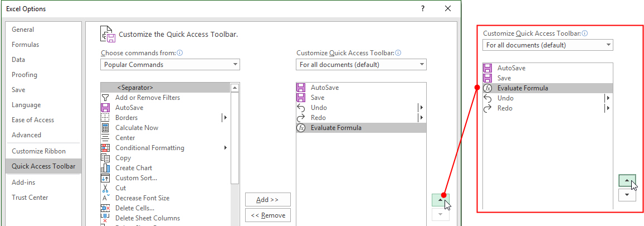Close the Excel Options dialog
The width and height of the screenshot is (644, 226).
tap(447, 8)
